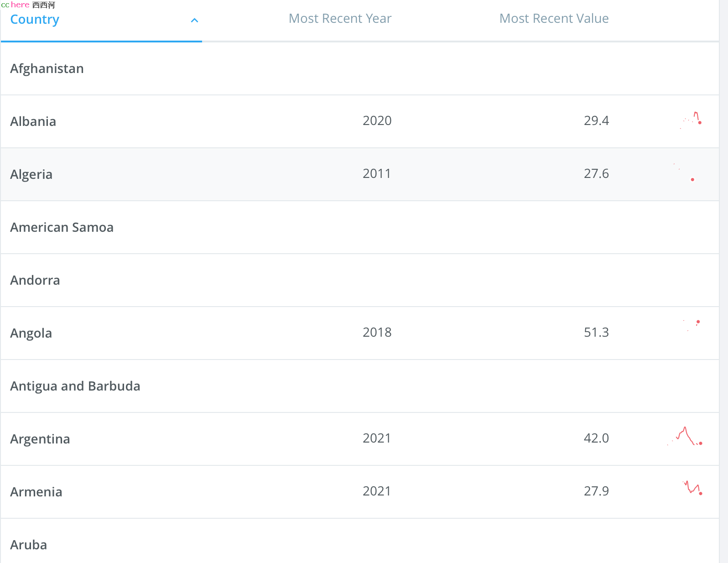View Angola sparkline trend chart
The width and height of the screenshot is (728, 563).
[x=692, y=326]
